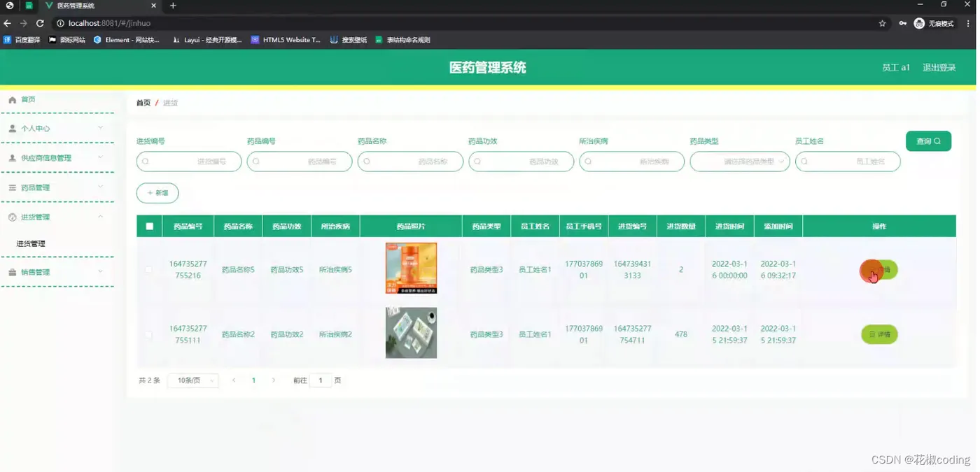
Task: Click the 医药管理系统 header title
Action: [487, 68]
